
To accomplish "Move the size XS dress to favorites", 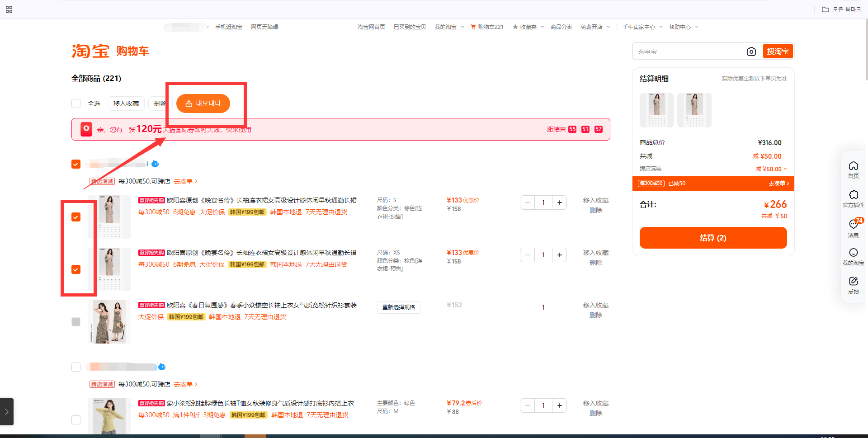I will pos(596,253).
